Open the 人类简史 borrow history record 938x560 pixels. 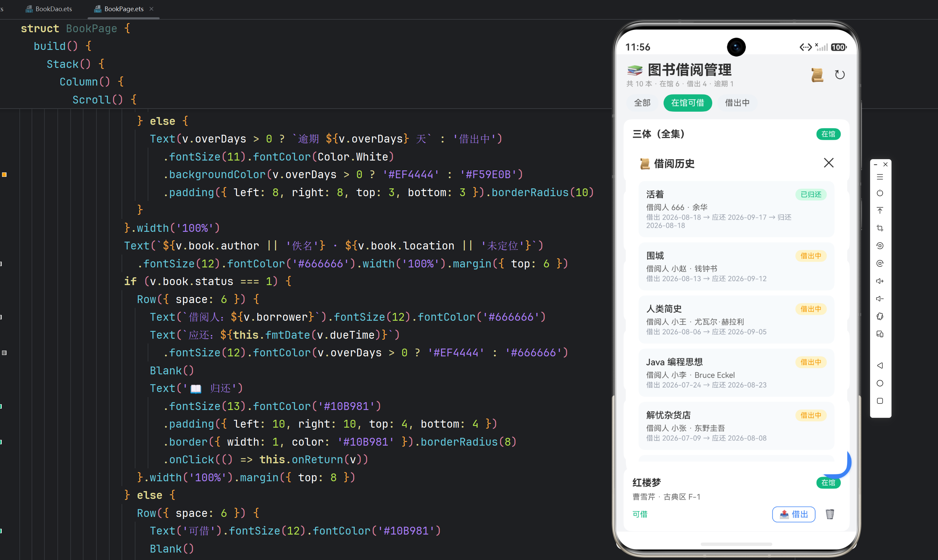736,319
